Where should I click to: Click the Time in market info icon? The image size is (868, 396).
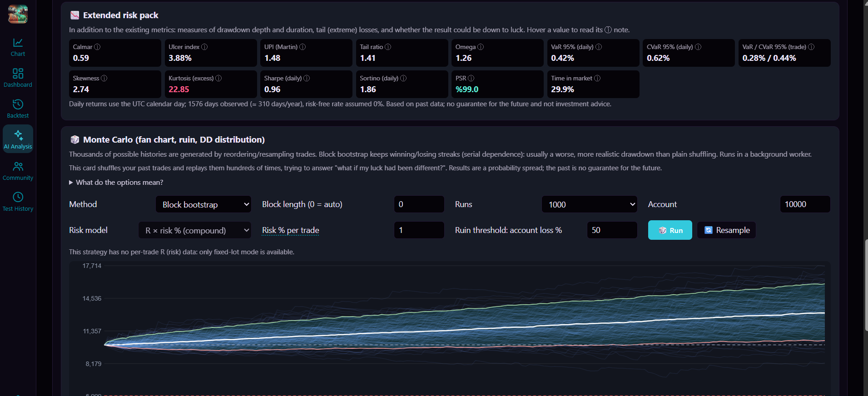coord(597,78)
